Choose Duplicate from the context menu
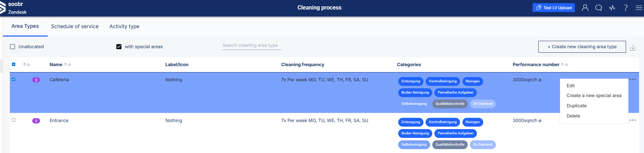The height and width of the screenshot is (153, 644). (x=577, y=106)
